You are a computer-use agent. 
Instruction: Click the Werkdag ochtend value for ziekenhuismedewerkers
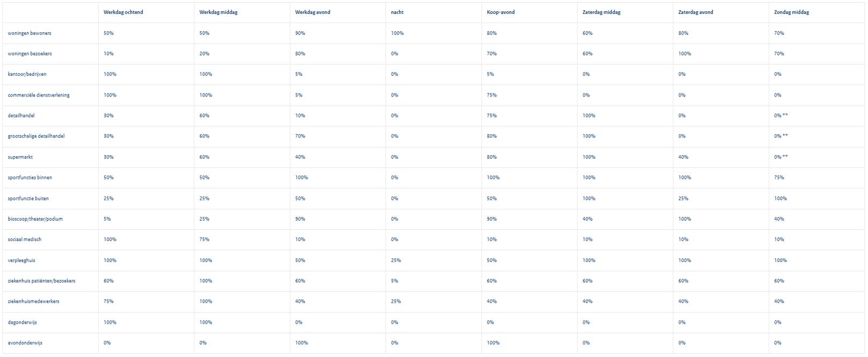108,302
